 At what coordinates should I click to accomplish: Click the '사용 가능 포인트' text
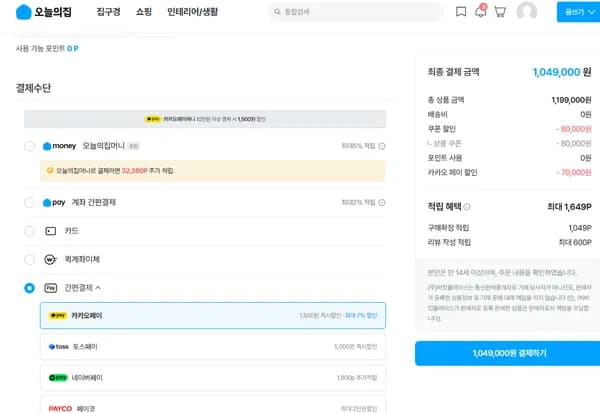[40, 49]
